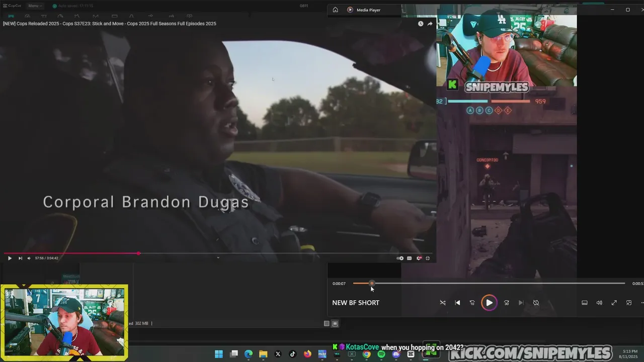
Task: Switch CapCut panel to grid view
Action: [x=335, y=323]
